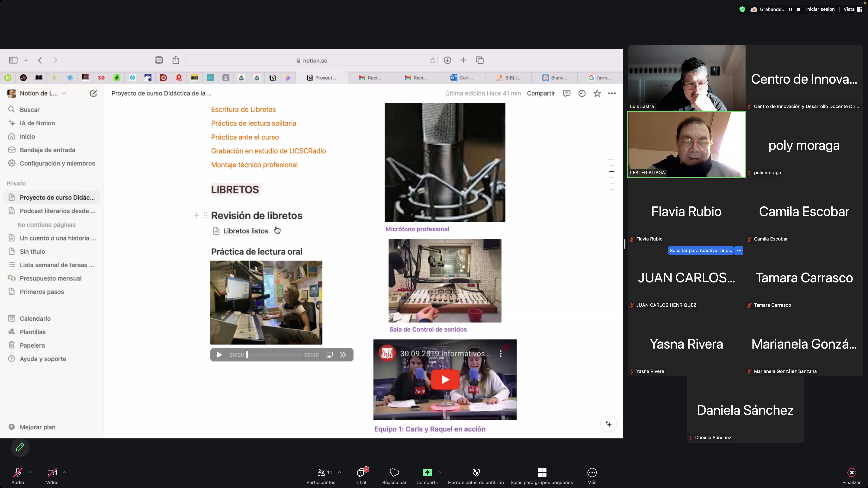This screenshot has height=488, width=868.
Task: Start camera with the Vídeo button
Action: tap(52, 476)
